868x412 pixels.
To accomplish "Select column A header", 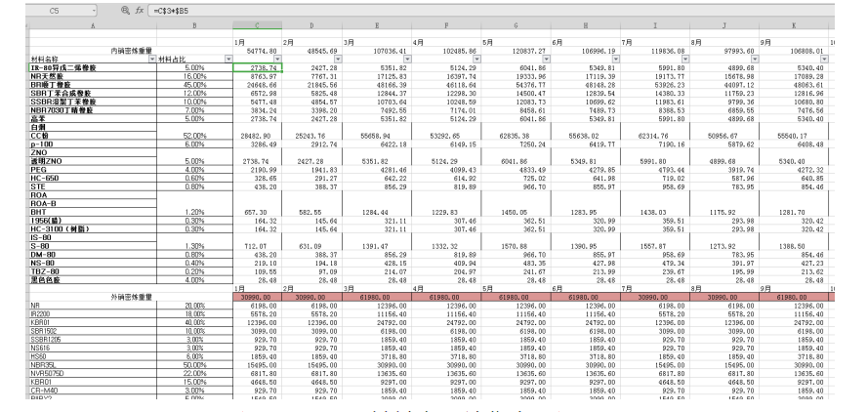I will point(93,25).
